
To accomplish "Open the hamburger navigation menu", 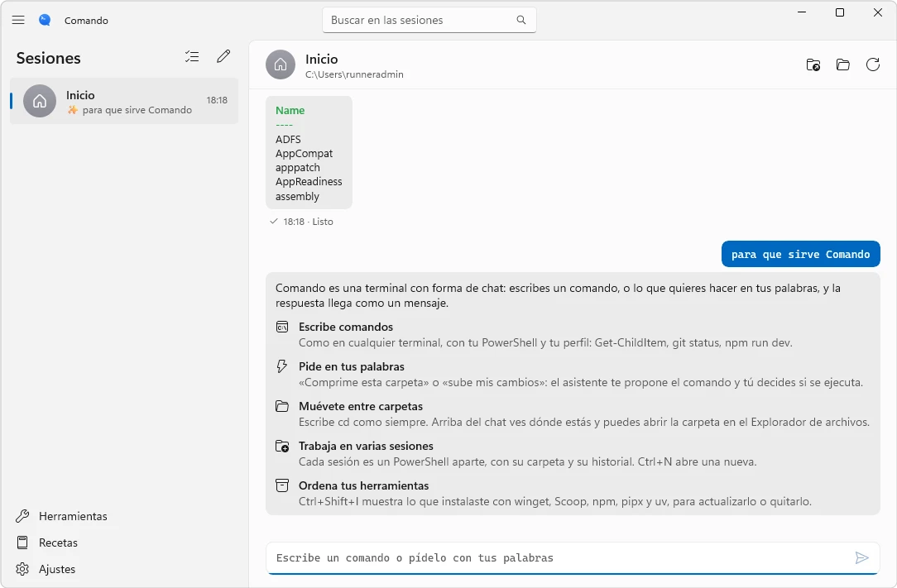I will pos(18,20).
